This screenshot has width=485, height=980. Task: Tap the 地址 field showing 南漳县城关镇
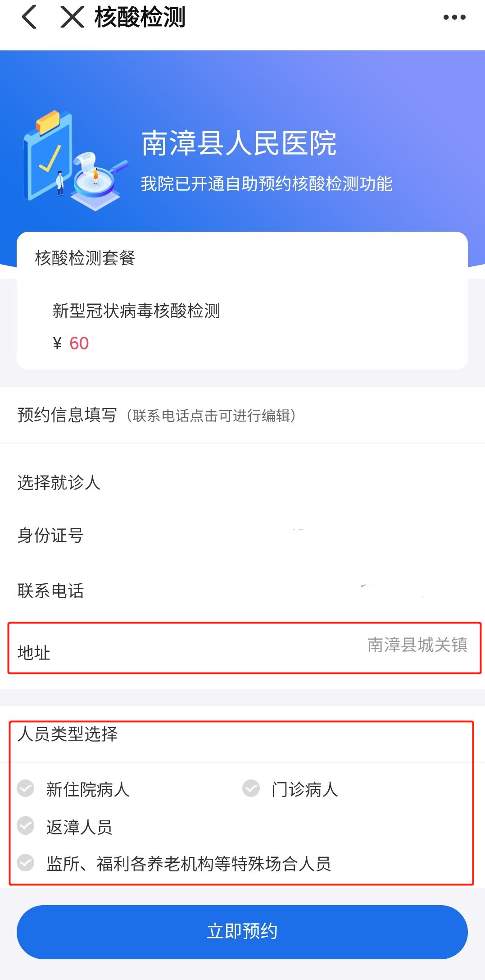243,648
